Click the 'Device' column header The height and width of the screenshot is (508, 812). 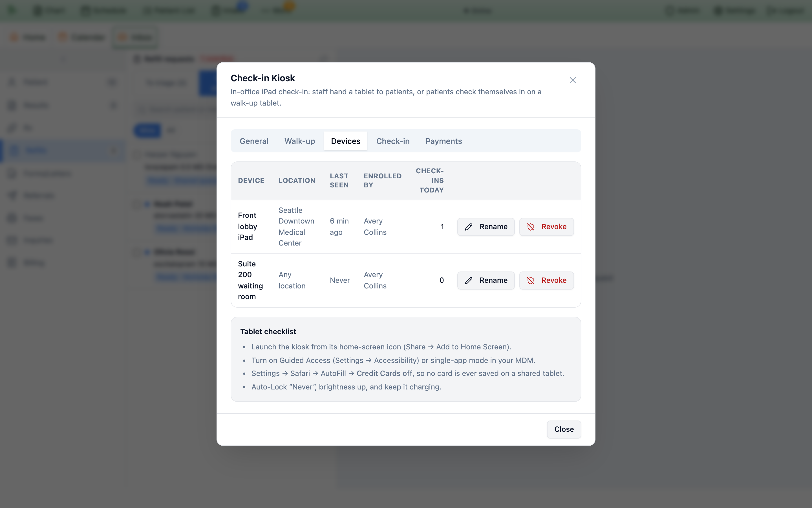(251, 180)
